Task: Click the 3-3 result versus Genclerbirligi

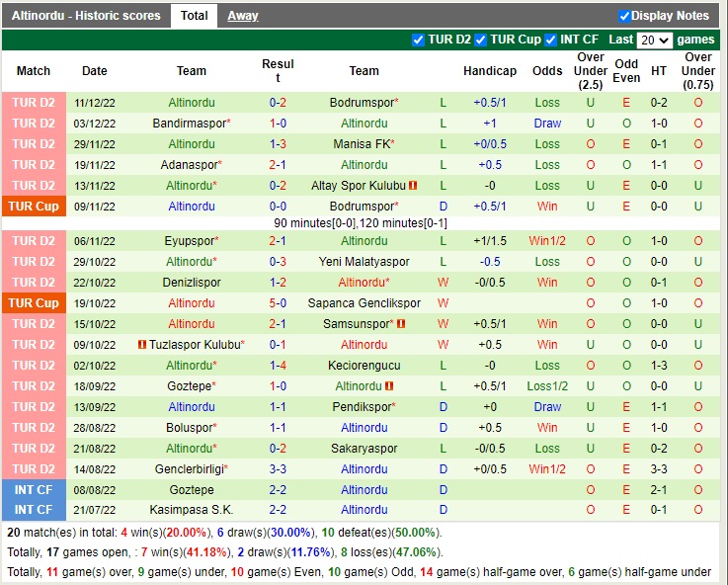Action: point(278,469)
